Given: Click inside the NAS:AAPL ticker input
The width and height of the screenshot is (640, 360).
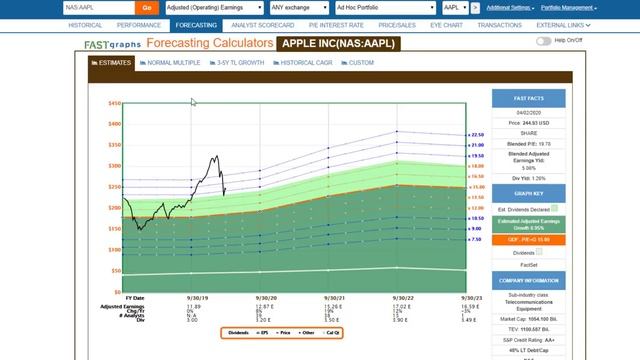Looking at the screenshot, I should (x=99, y=8).
